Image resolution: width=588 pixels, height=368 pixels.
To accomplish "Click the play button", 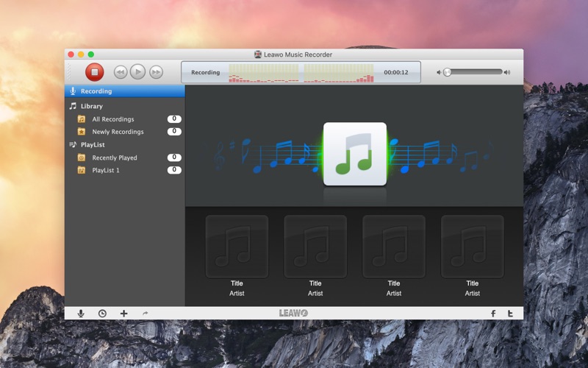I will pos(137,71).
